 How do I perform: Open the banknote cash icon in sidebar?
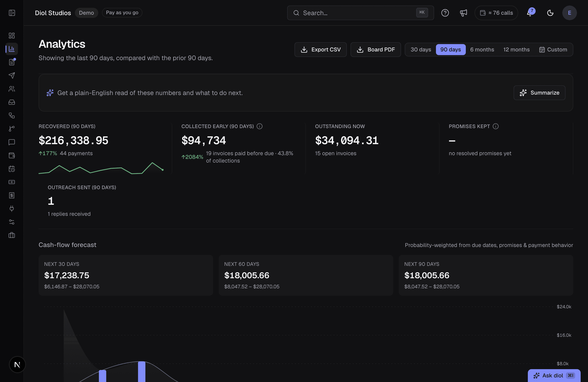click(x=12, y=182)
